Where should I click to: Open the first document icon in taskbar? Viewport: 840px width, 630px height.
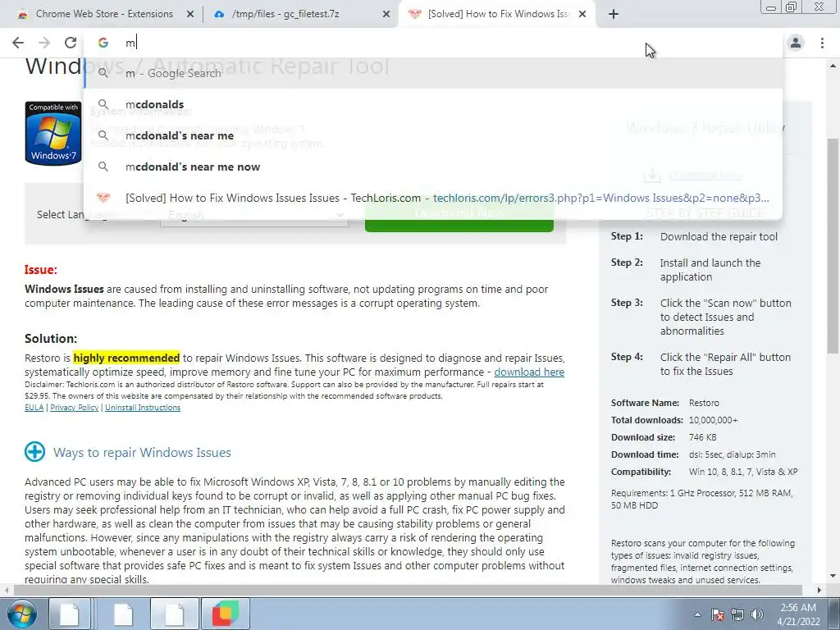click(x=71, y=614)
